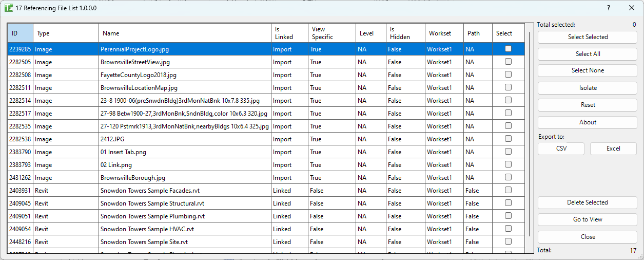The height and width of the screenshot is (260, 644).
Task: Tick checkbox for 2412.JPG row
Action: pyautogui.click(x=508, y=139)
